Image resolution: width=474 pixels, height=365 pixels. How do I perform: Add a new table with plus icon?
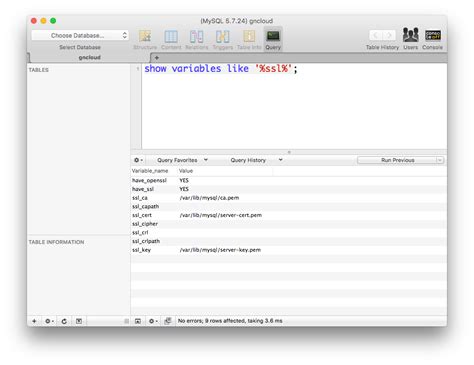[x=34, y=321]
